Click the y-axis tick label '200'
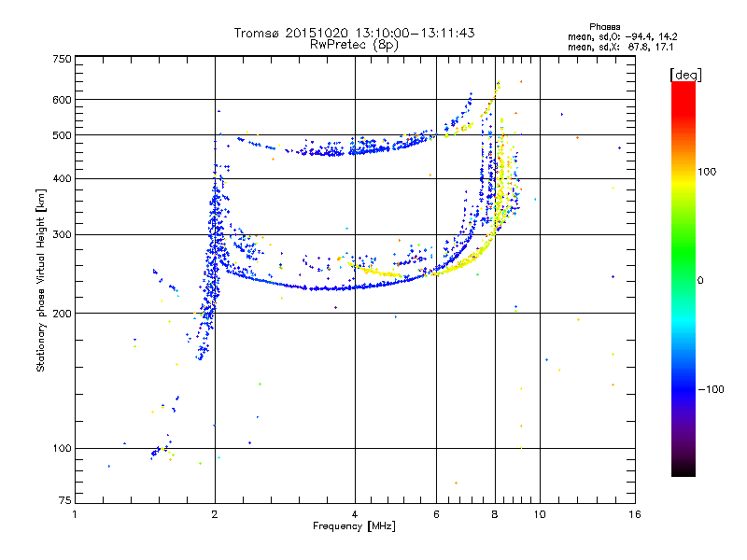This screenshot has height=560, width=747. (63, 314)
